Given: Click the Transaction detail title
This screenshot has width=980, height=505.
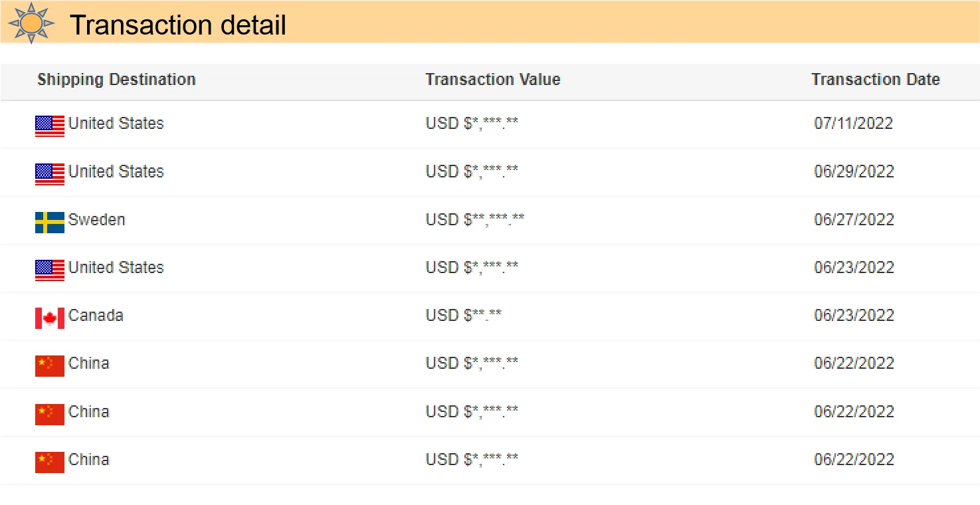Looking at the screenshot, I should 178,25.
